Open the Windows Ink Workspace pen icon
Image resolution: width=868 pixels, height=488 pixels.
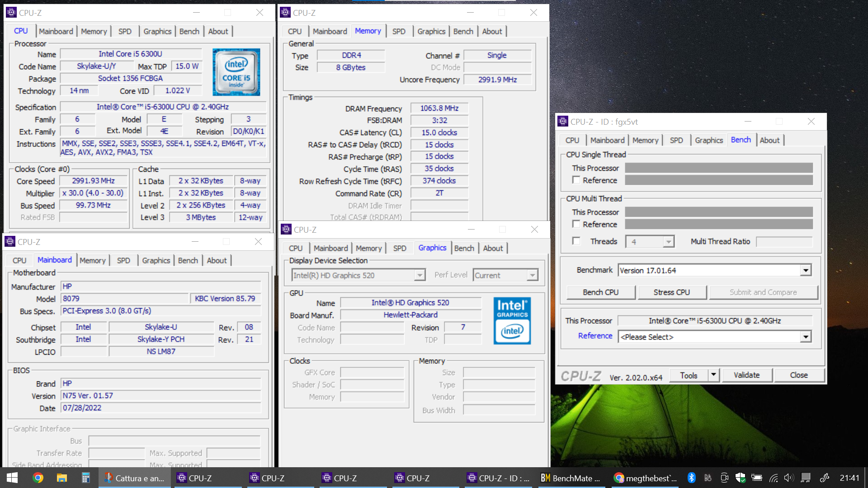(825, 478)
